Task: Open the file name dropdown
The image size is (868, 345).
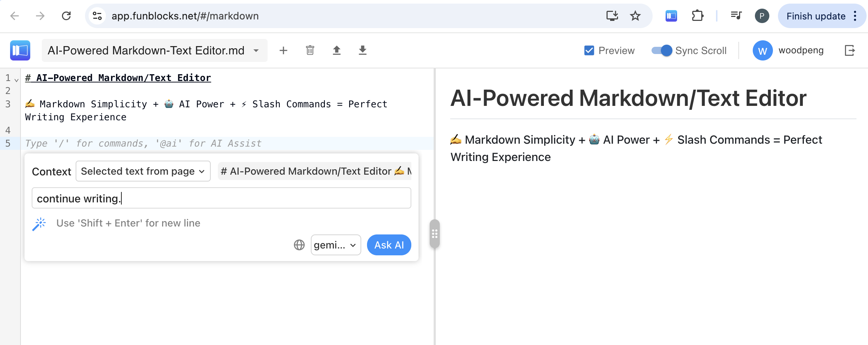Action: pos(256,50)
